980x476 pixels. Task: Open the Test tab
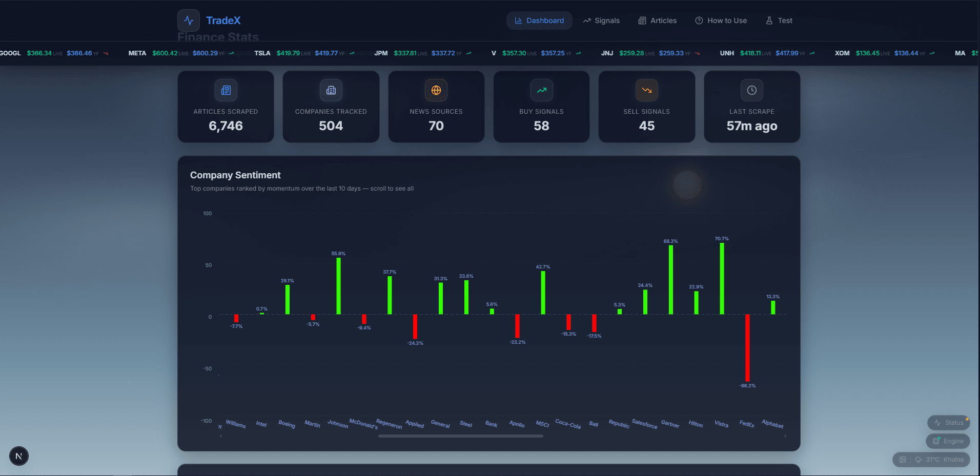click(779, 20)
